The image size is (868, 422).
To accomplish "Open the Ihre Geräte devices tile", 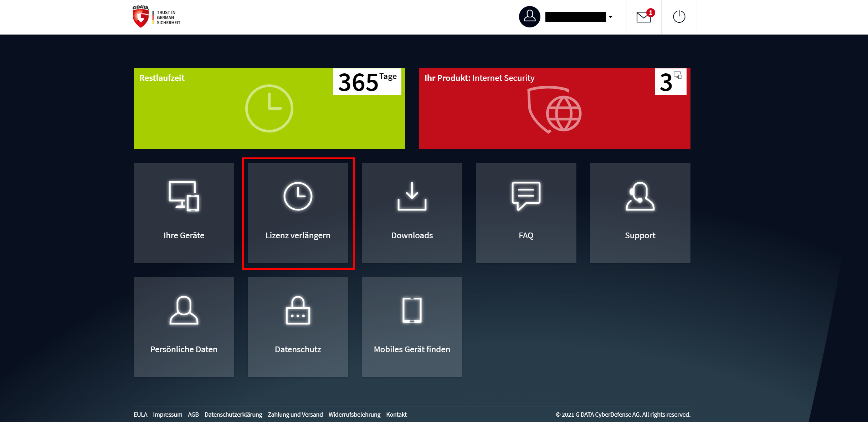I will 184,213.
